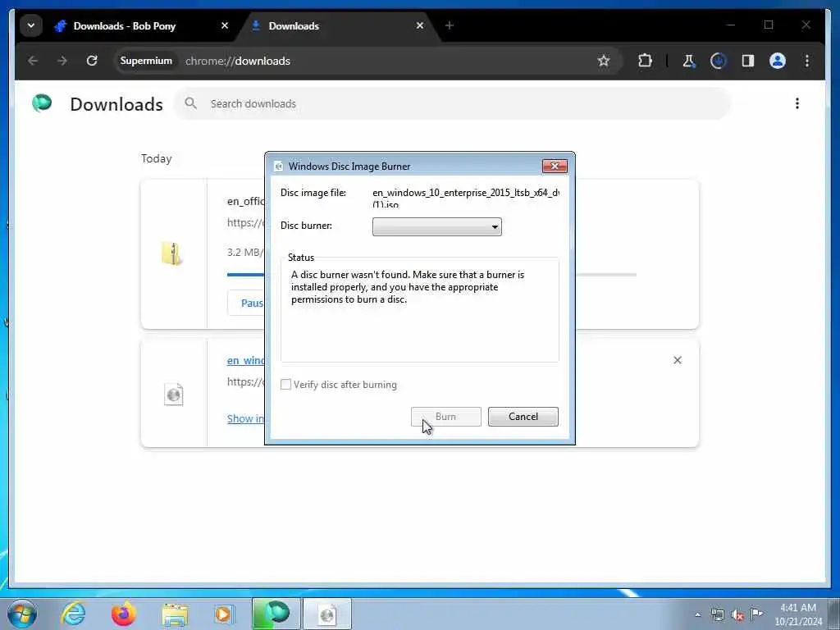The width and height of the screenshot is (840, 630).
Task: Expand the Disc burner dropdown
Action: pyautogui.click(x=436, y=226)
